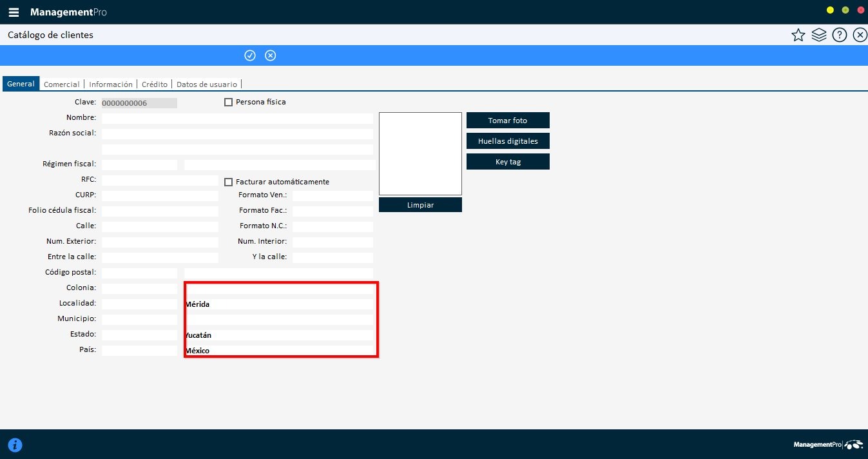Image resolution: width=868 pixels, height=459 pixels.
Task: Go to Datos de usuario tab
Action: point(206,84)
